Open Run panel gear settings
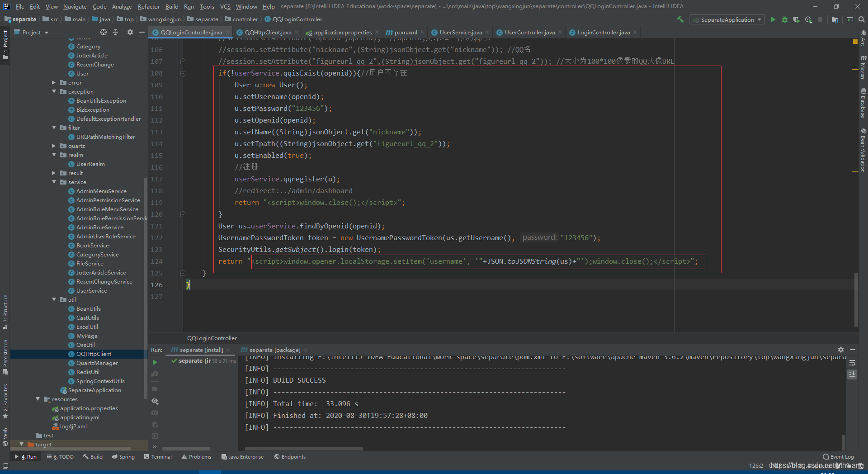Screen dimensions: 868x474 841,350
